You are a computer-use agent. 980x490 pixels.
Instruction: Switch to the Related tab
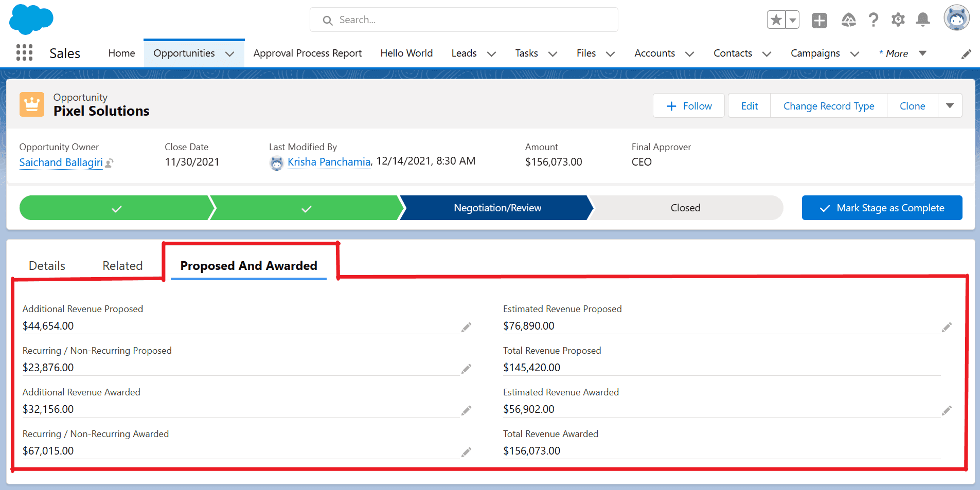pos(122,266)
